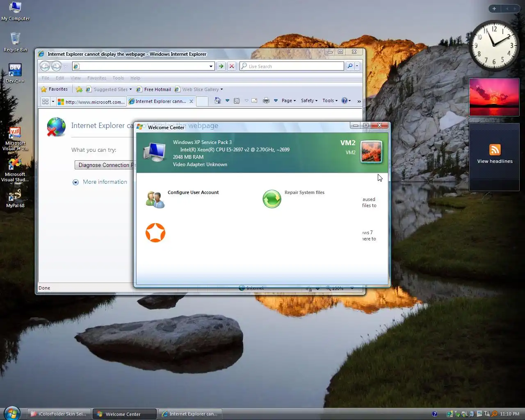Click the Favorites star button
The width and height of the screenshot is (525, 420).
pyautogui.click(x=54, y=89)
